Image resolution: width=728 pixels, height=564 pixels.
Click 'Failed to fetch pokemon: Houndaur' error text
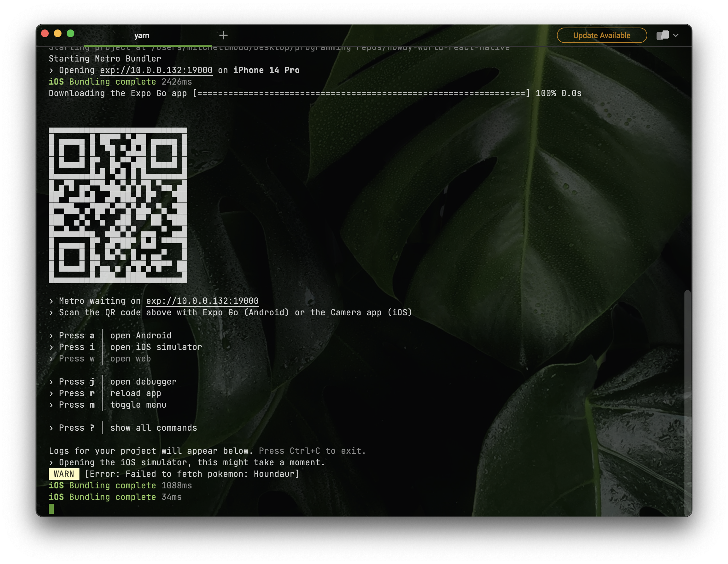coord(192,474)
